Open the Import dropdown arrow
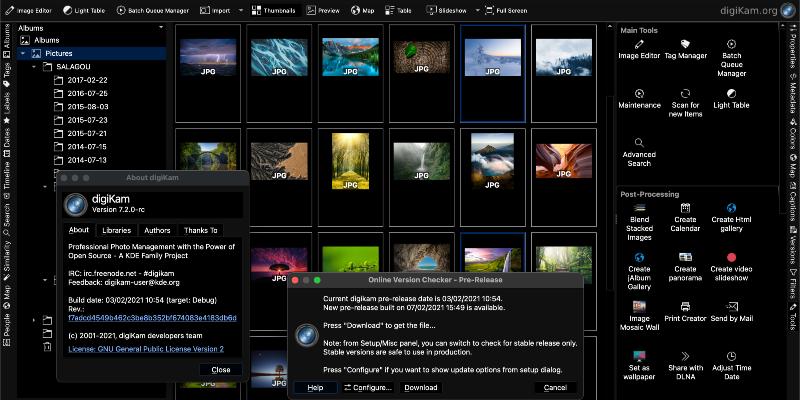This screenshot has width=800, height=400. coord(241,9)
